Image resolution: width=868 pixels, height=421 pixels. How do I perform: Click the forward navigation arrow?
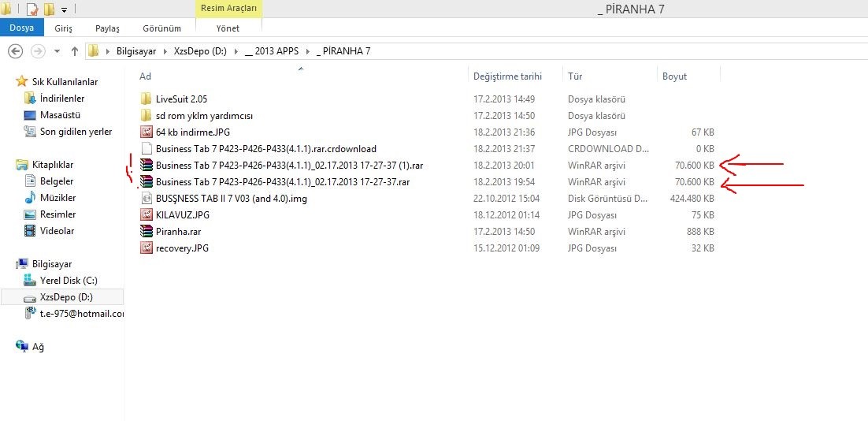[x=38, y=51]
